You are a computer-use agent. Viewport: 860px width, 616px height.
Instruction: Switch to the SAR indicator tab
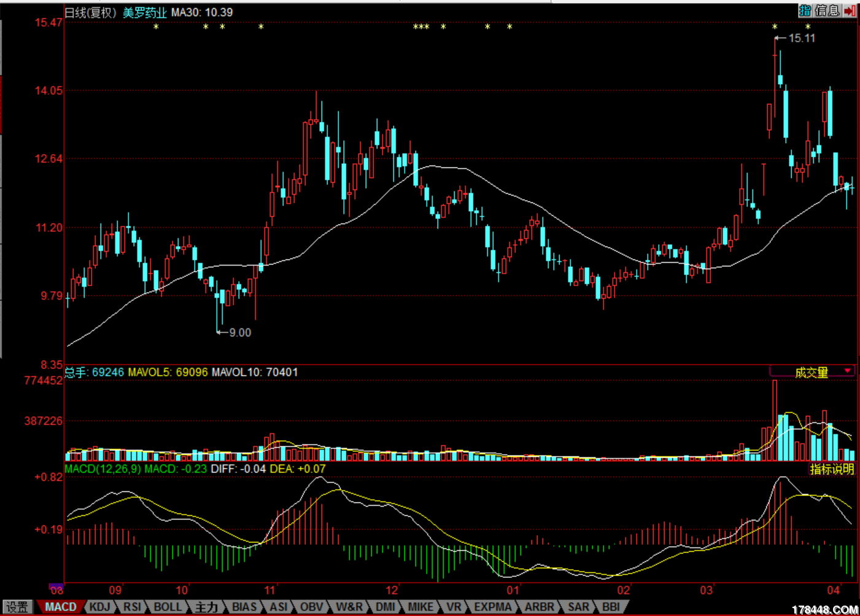[578, 607]
